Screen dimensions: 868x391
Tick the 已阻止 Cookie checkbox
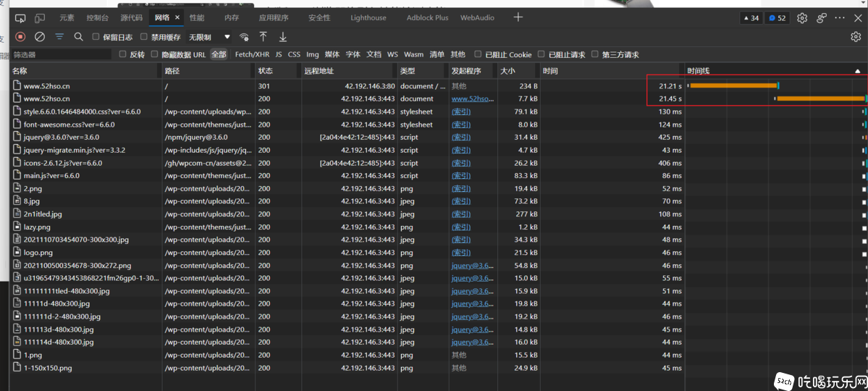[477, 54]
